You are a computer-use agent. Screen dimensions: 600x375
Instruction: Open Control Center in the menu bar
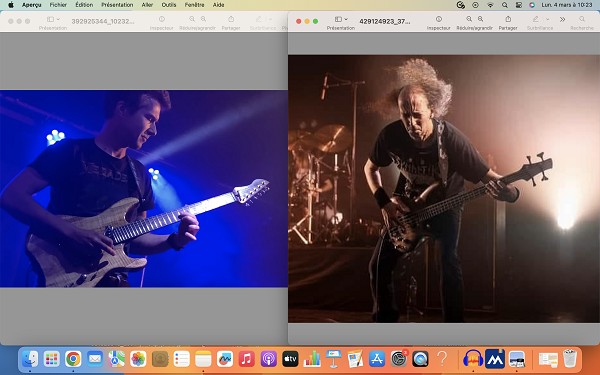coord(518,5)
